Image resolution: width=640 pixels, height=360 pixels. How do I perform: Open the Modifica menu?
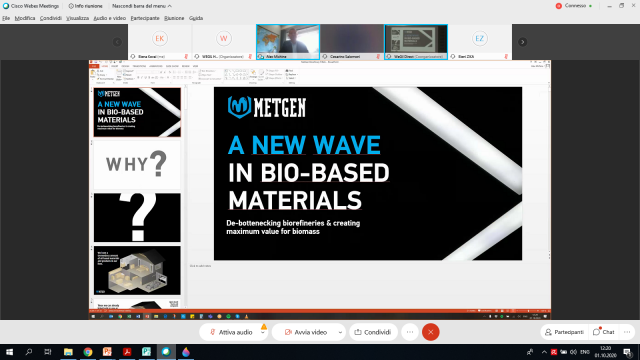point(25,18)
